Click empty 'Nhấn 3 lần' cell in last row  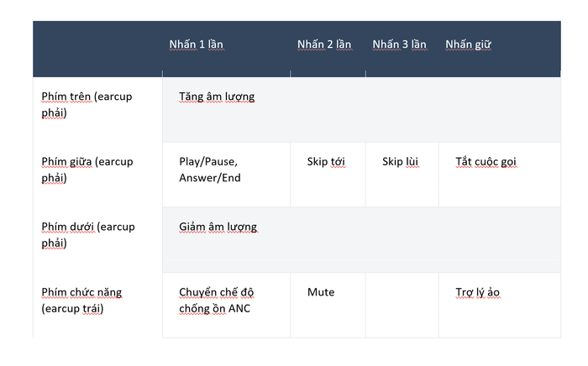[x=402, y=304]
